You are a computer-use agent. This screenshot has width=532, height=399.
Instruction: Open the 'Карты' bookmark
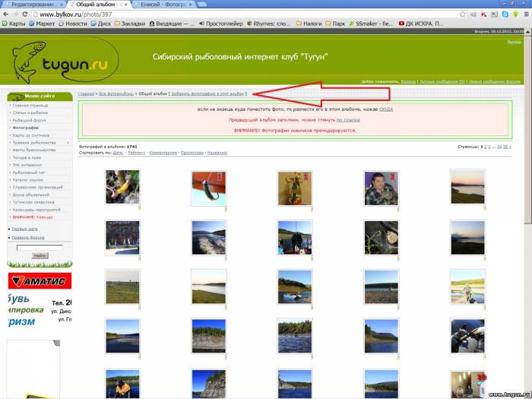click(x=14, y=24)
